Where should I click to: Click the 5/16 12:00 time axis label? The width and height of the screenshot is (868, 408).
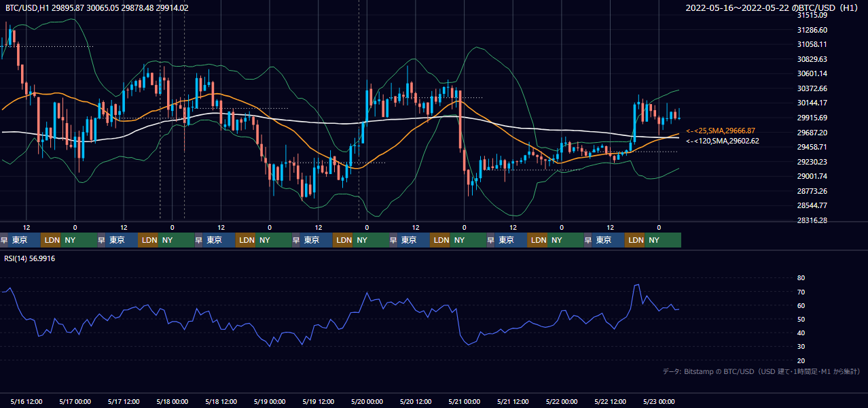[x=26, y=401]
